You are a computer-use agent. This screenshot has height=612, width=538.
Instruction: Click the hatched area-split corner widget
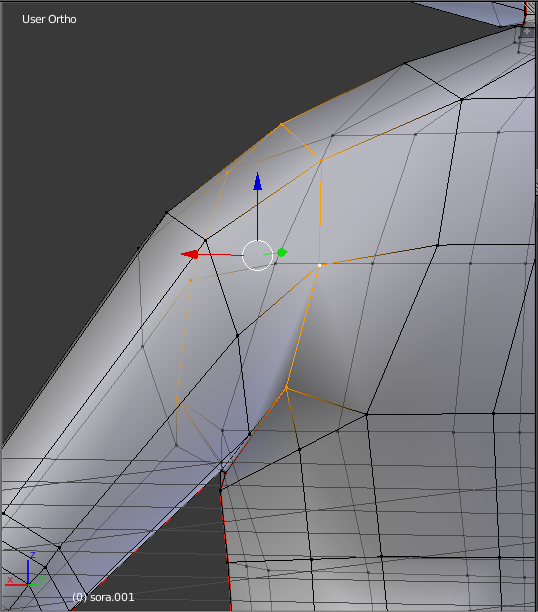(x=532, y=9)
